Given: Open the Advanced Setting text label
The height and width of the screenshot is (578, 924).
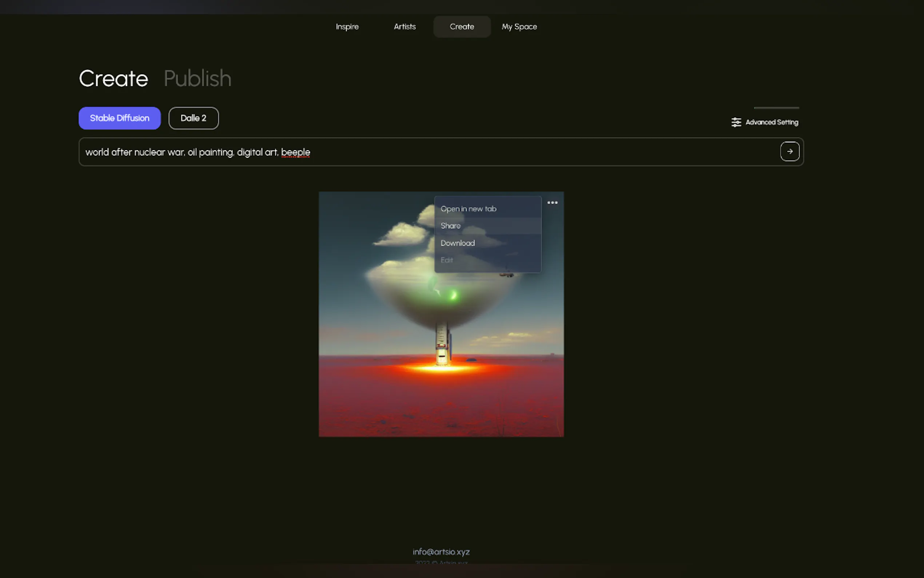Looking at the screenshot, I should [x=772, y=122].
